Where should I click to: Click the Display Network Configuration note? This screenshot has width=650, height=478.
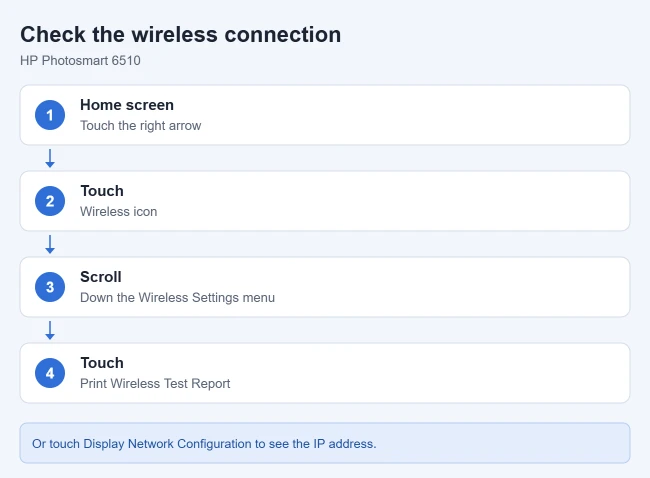point(325,443)
